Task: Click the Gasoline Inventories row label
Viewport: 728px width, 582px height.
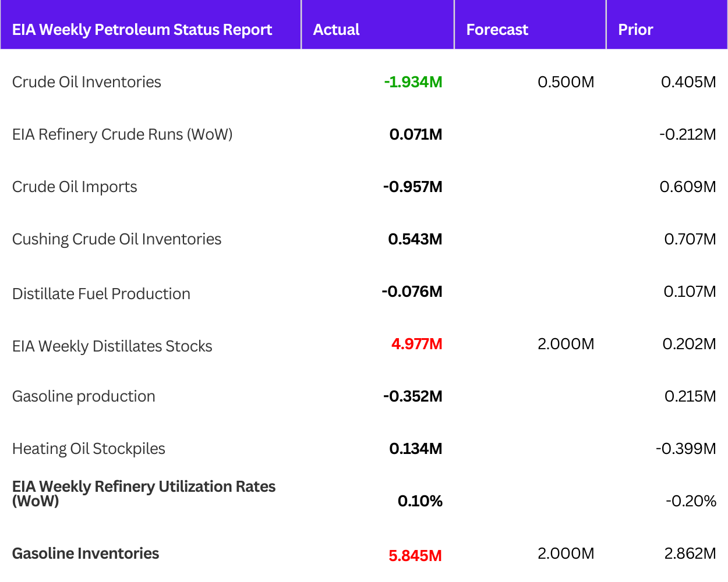Action: [86, 553]
